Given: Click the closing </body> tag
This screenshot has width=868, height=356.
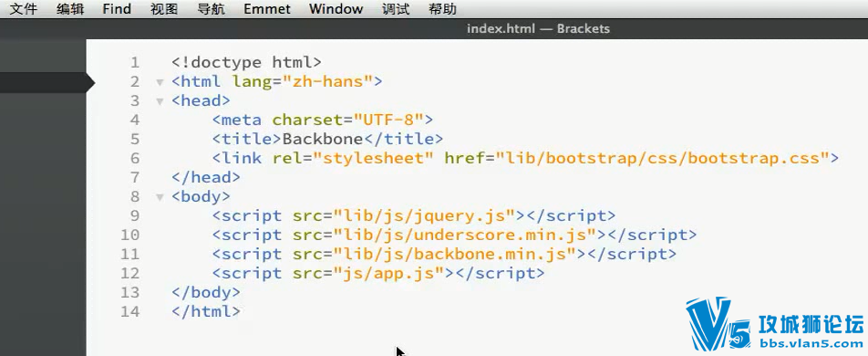Looking at the screenshot, I should click(x=206, y=292).
